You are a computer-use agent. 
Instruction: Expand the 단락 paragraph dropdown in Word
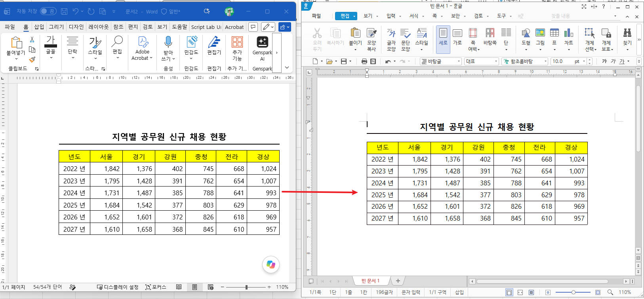tap(72, 58)
